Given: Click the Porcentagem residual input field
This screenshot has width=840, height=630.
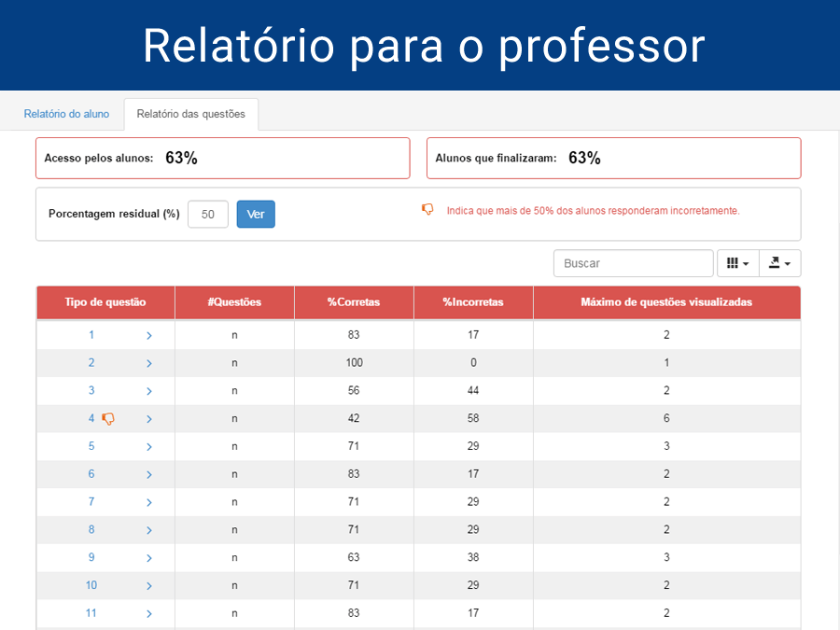Looking at the screenshot, I should 208,215.
